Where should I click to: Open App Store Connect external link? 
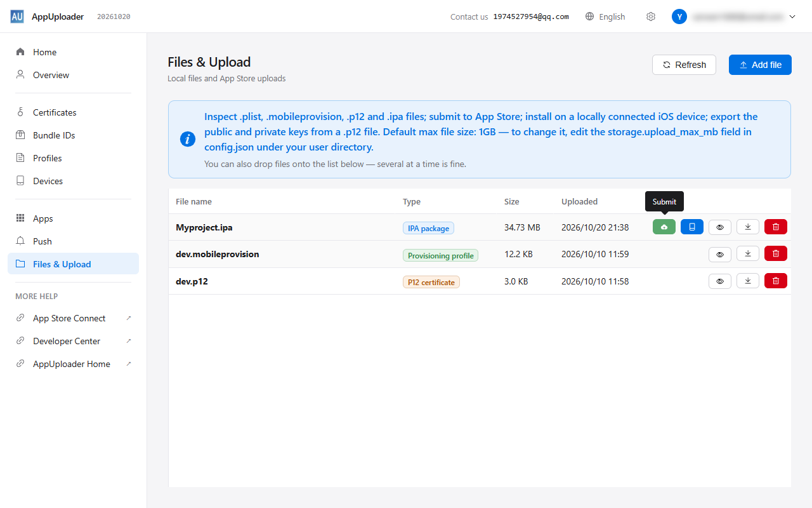point(73,318)
